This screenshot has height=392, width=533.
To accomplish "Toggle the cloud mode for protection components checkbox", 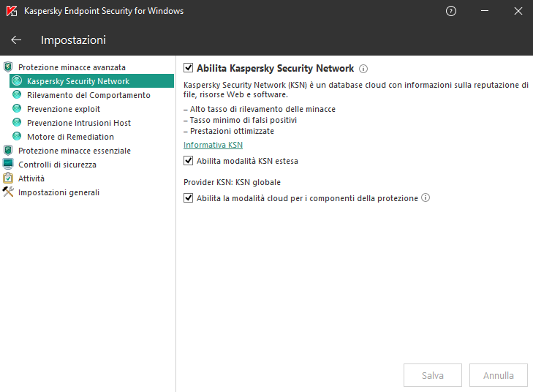I will point(189,198).
